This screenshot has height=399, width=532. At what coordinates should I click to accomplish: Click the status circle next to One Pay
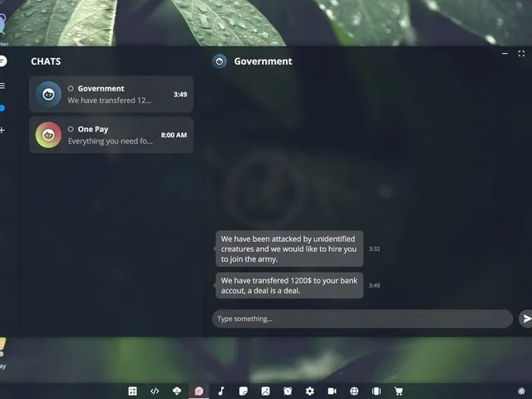pyautogui.click(x=71, y=130)
